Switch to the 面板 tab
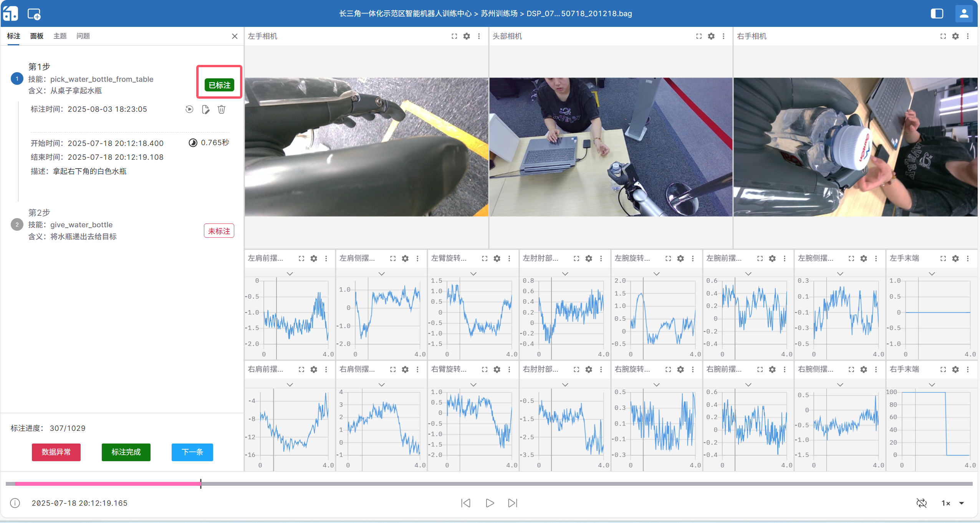 36,36
